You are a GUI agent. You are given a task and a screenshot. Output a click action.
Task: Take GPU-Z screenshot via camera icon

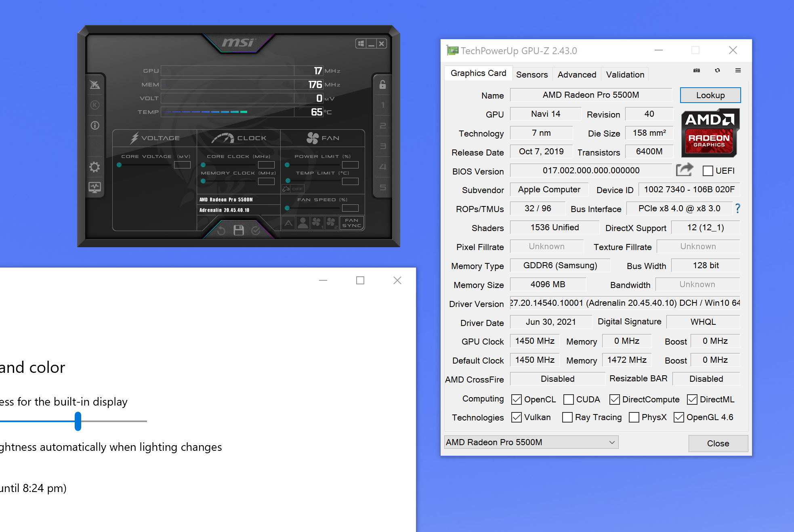pos(697,70)
